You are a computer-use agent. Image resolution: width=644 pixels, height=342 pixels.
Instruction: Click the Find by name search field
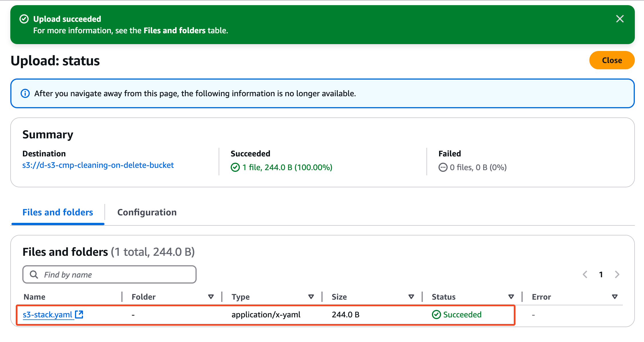[114, 274]
